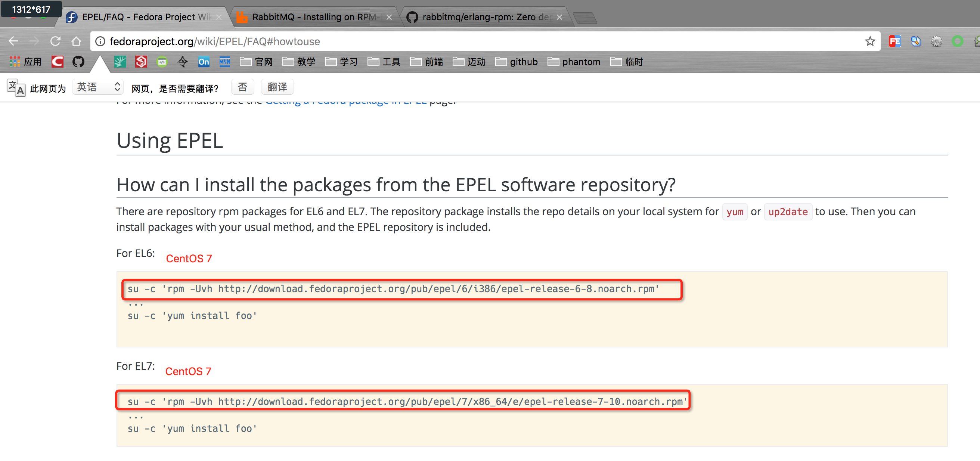Open the 官网 bookmark folder

coord(256,62)
